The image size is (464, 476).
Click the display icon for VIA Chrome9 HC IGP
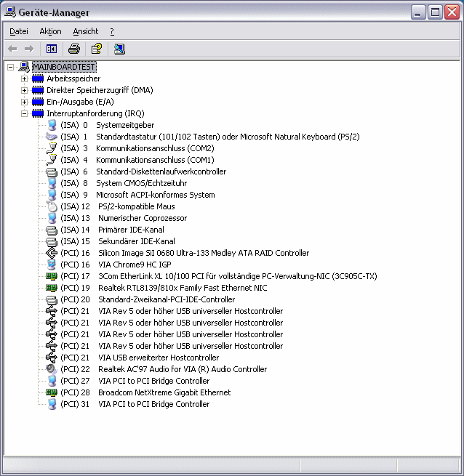(x=52, y=265)
